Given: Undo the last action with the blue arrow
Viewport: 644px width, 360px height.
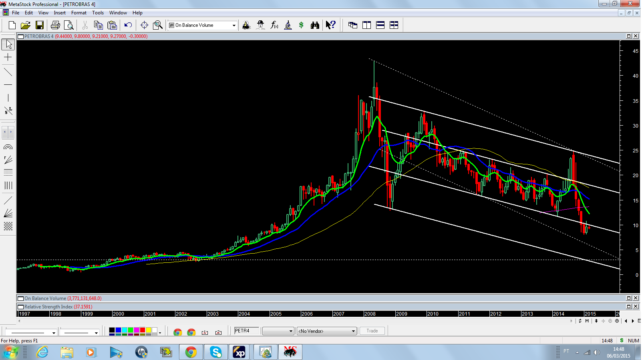Looking at the screenshot, I should coord(128,25).
